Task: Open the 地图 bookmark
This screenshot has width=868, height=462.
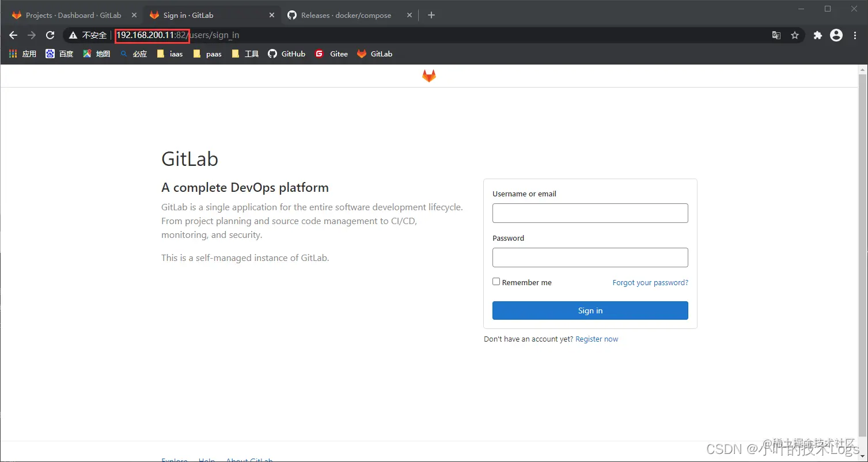Action: click(x=96, y=54)
